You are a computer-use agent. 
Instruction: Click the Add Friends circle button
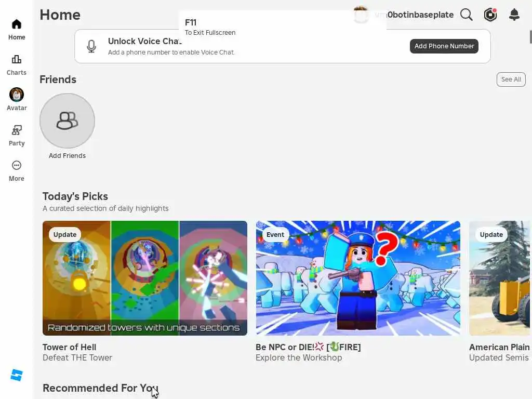pyautogui.click(x=67, y=121)
